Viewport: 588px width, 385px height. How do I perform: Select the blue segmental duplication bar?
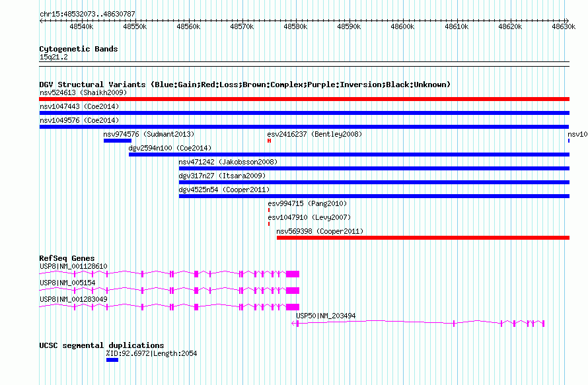[112, 360]
